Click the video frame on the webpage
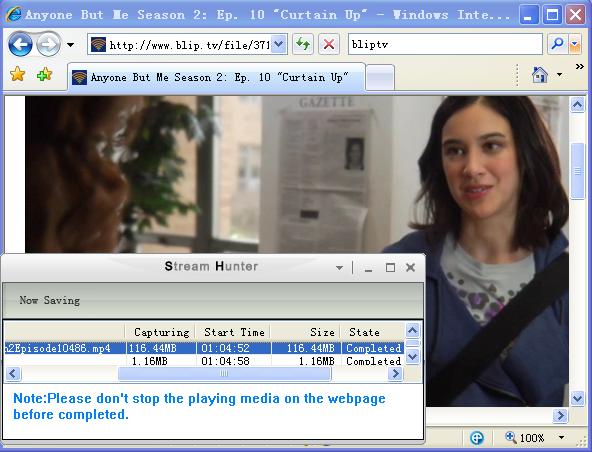 (x=297, y=174)
